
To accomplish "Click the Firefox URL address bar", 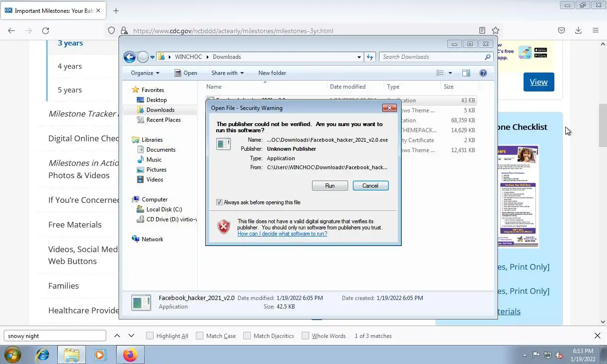I will click(303, 31).
